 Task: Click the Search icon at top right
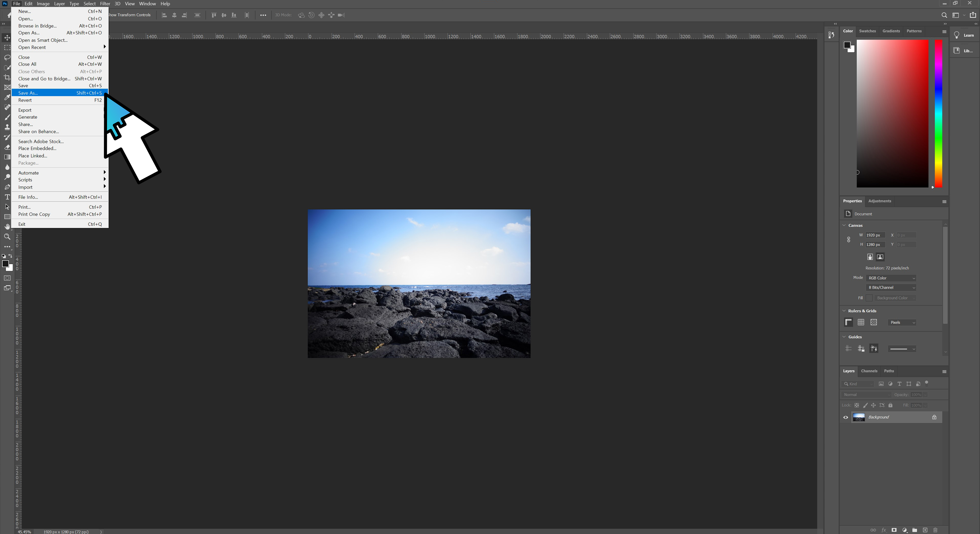pyautogui.click(x=944, y=15)
